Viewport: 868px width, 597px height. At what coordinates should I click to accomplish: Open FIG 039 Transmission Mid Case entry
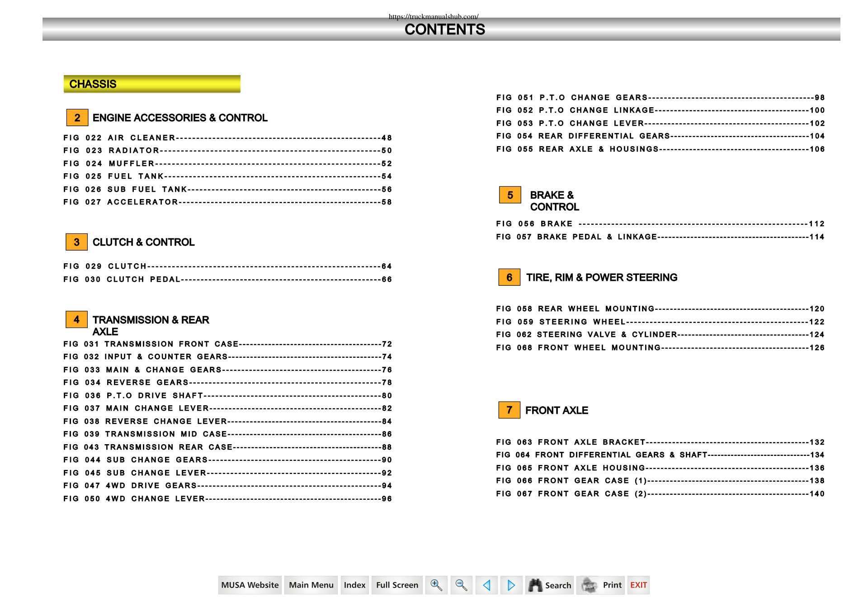[228, 434]
